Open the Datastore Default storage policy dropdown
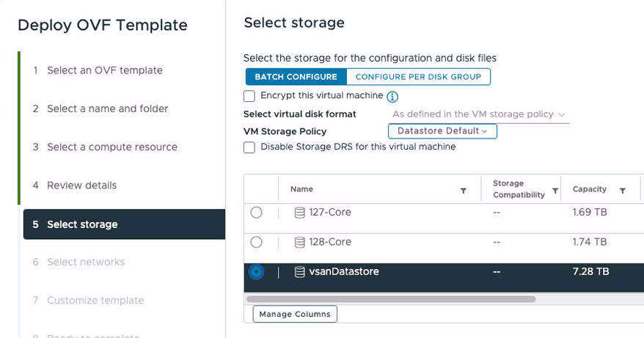Screen dimensions: 644x338 point(442,131)
